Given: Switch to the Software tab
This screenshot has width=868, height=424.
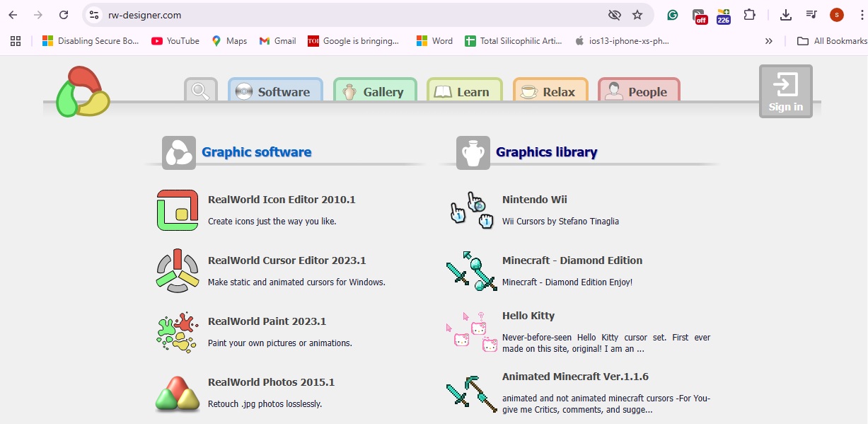Looking at the screenshot, I should click(x=275, y=91).
